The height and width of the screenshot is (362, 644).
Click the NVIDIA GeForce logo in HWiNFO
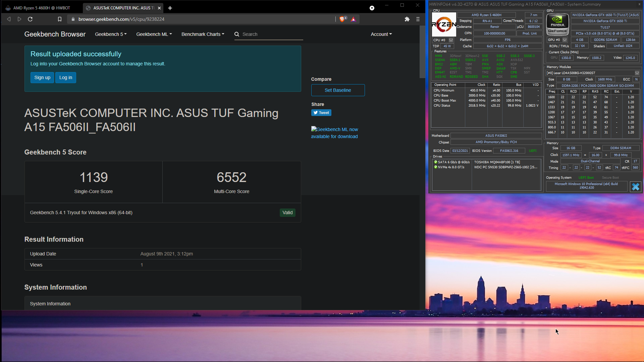[x=557, y=24]
